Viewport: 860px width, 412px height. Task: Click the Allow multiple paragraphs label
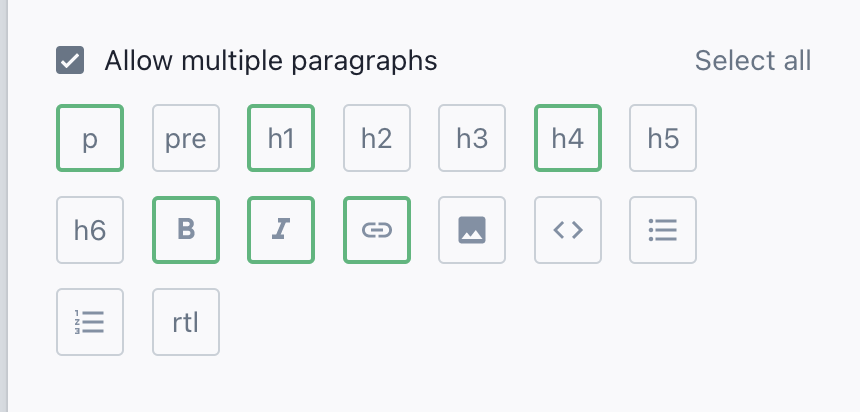click(x=271, y=61)
